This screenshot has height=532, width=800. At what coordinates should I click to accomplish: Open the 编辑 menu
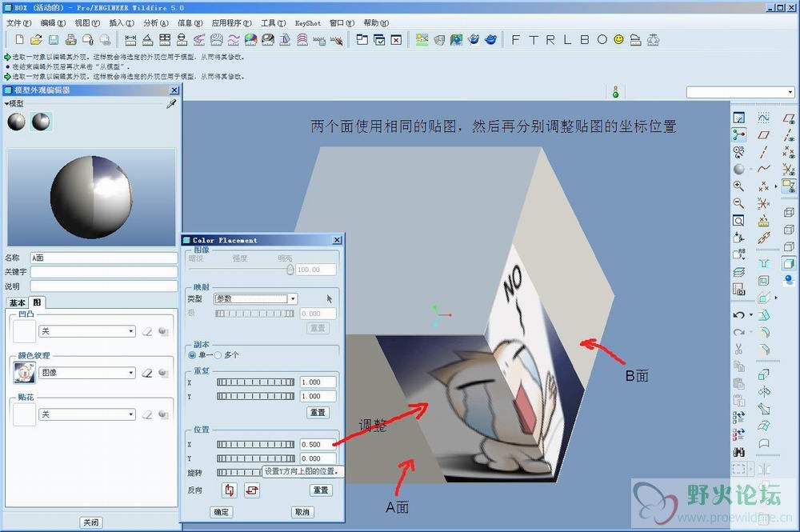coord(53,23)
